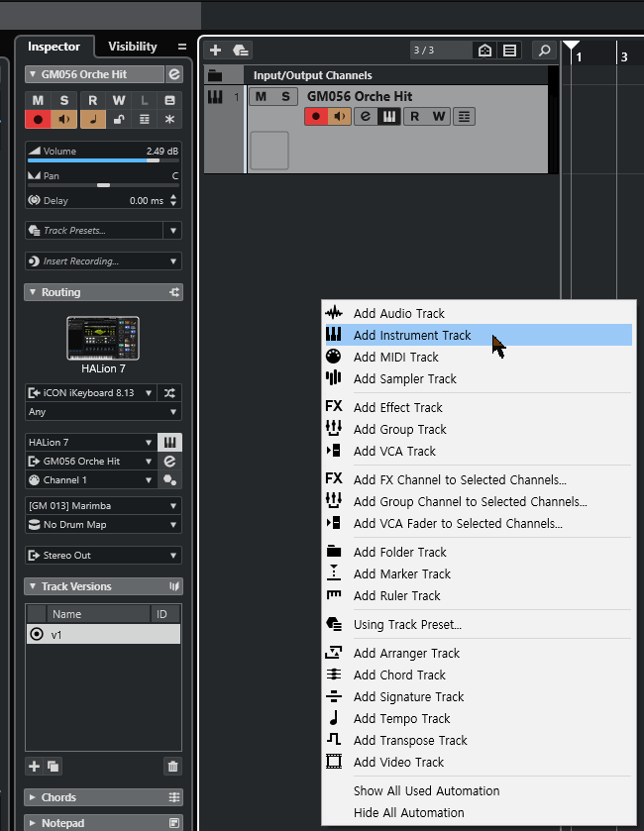The height and width of the screenshot is (831, 644).
Task: Click edit channel icon beside GM056 Orche Hit output
Action: point(169,462)
